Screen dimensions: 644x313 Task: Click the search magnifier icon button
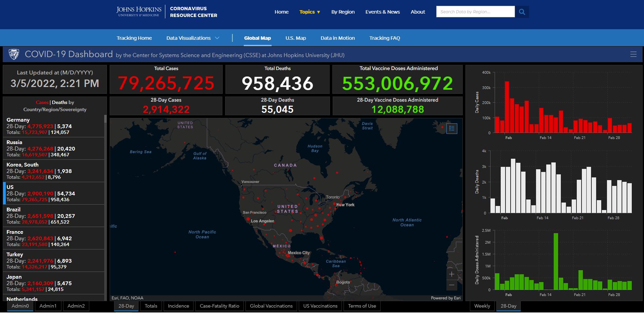(522, 12)
